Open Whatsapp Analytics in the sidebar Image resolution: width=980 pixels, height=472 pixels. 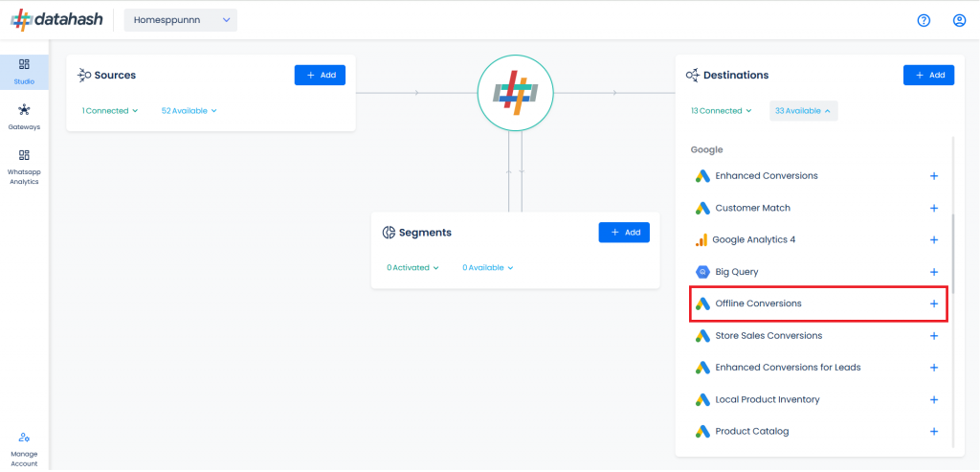coord(24,167)
